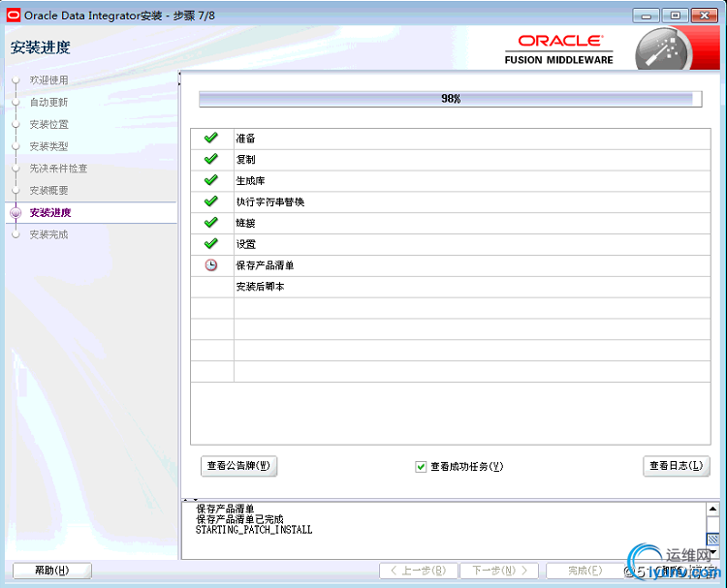Open the 查看公告牌(W) button
This screenshot has height=588, width=727.
coord(238,466)
